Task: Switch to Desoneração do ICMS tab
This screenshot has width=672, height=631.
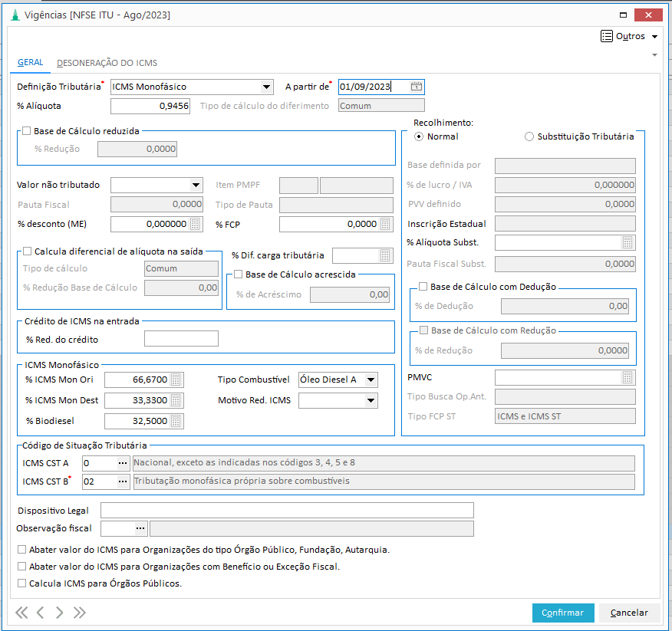Action: coord(107,63)
